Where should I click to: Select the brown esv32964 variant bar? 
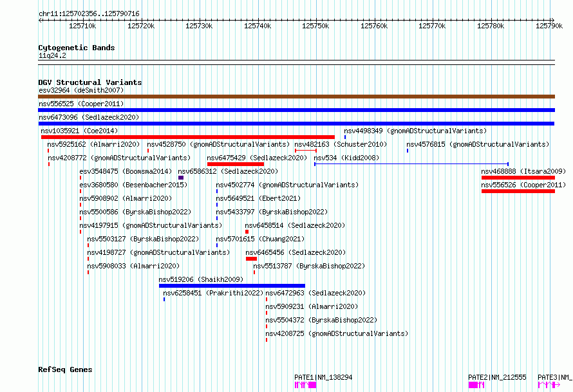point(296,97)
